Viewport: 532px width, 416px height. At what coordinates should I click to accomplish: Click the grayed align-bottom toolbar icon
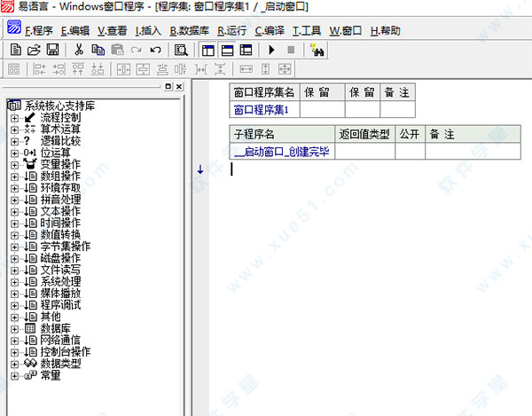pos(98,69)
